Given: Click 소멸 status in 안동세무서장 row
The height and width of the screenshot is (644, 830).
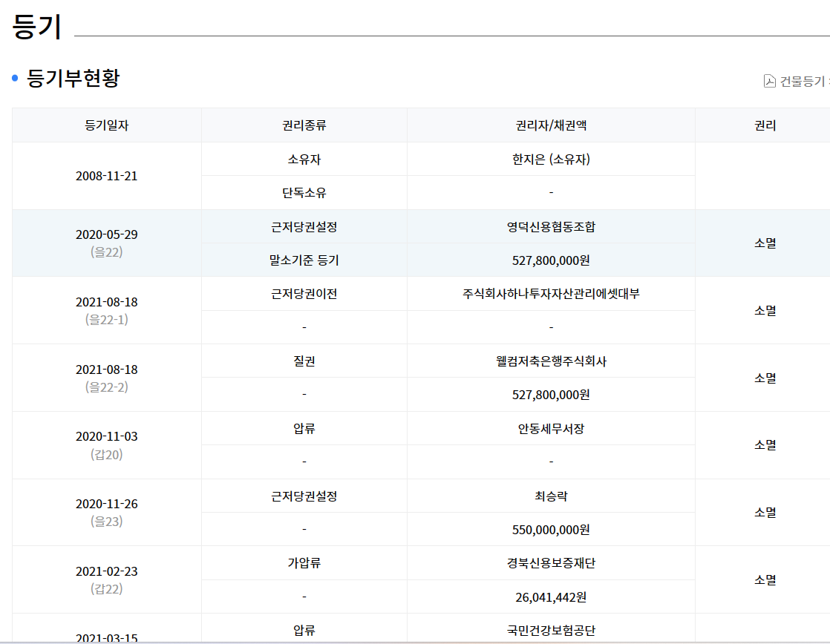Looking at the screenshot, I should [765, 445].
